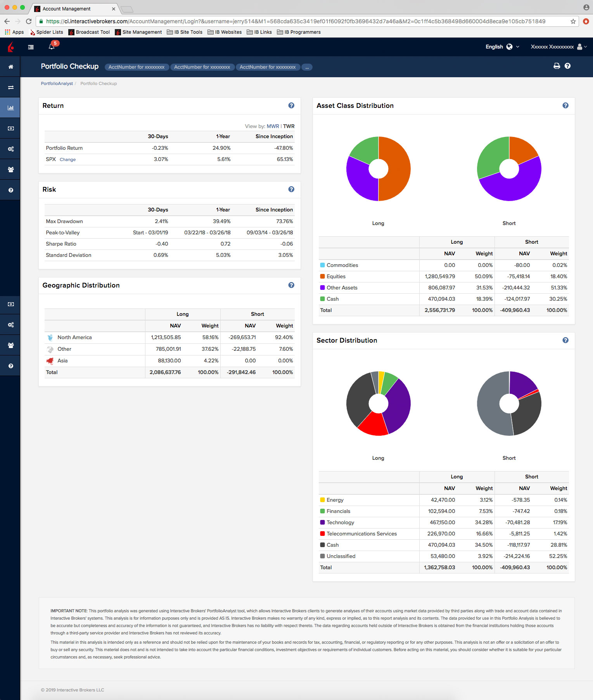The width and height of the screenshot is (593, 700).
Task: Expand more accounts with the ellipsis pill
Action: [x=307, y=67]
